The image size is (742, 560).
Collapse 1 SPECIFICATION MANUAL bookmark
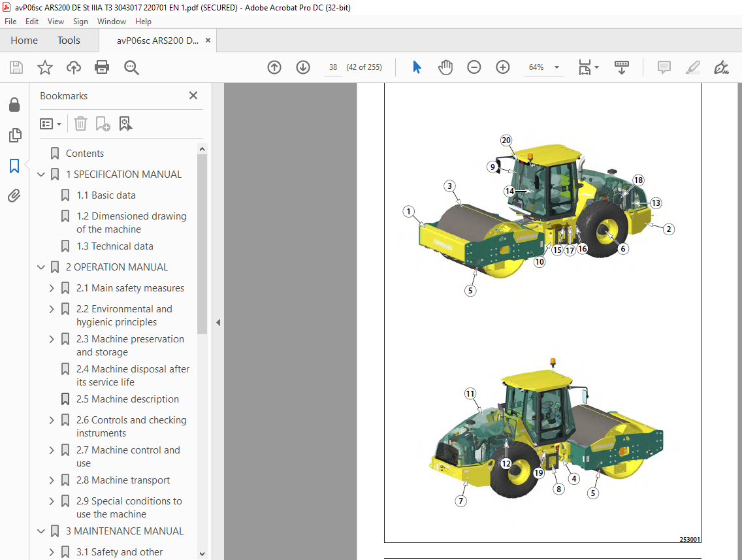coord(41,174)
